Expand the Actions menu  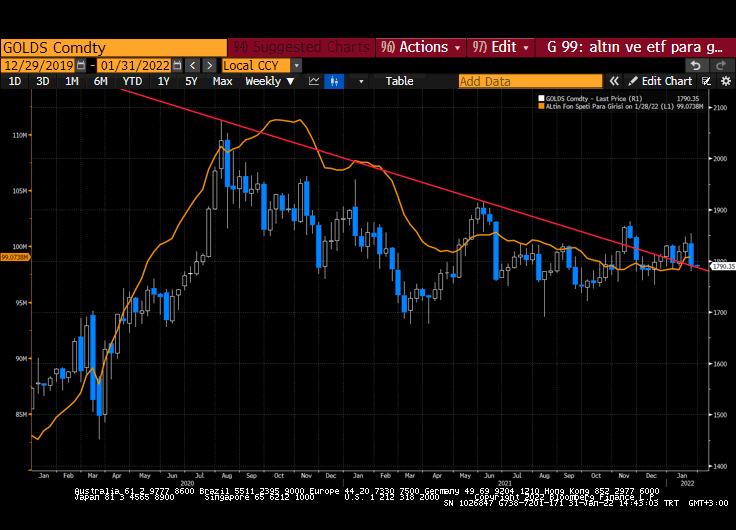coord(421,47)
